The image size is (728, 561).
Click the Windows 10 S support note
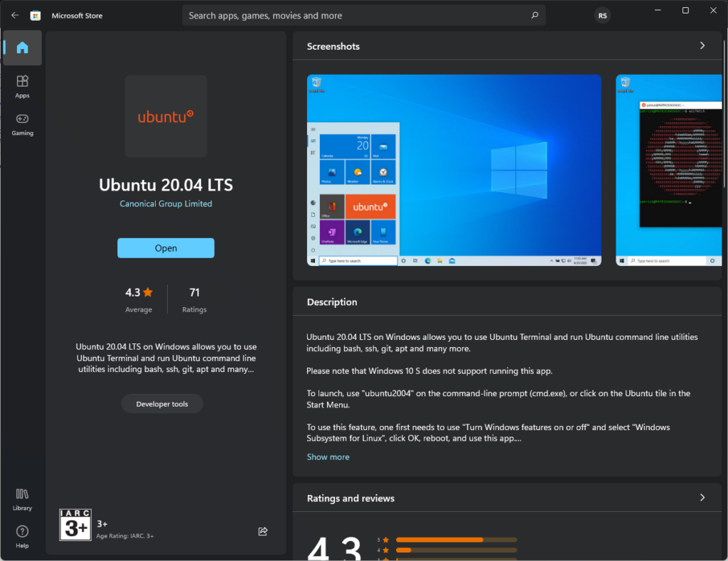[x=429, y=371]
